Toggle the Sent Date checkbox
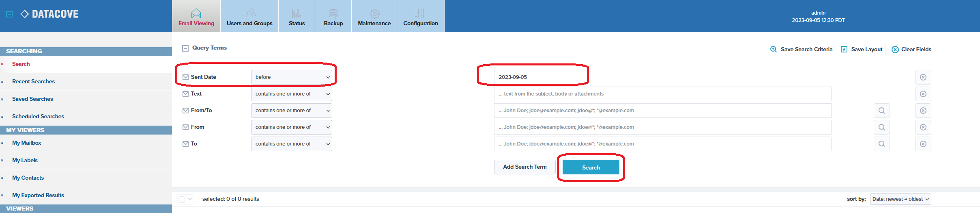This screenshot has width=980, height=213. pyautogui.click(x=186, y=77)
